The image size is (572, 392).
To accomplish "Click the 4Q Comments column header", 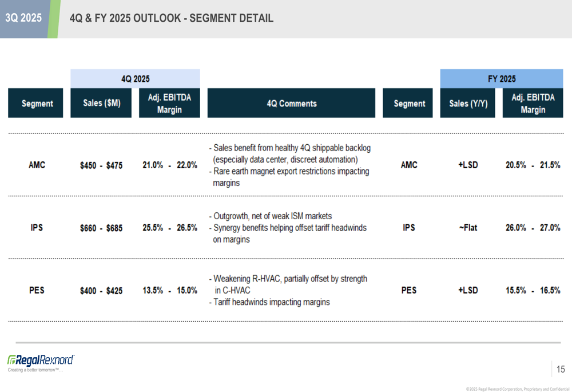I will point(291,104).
